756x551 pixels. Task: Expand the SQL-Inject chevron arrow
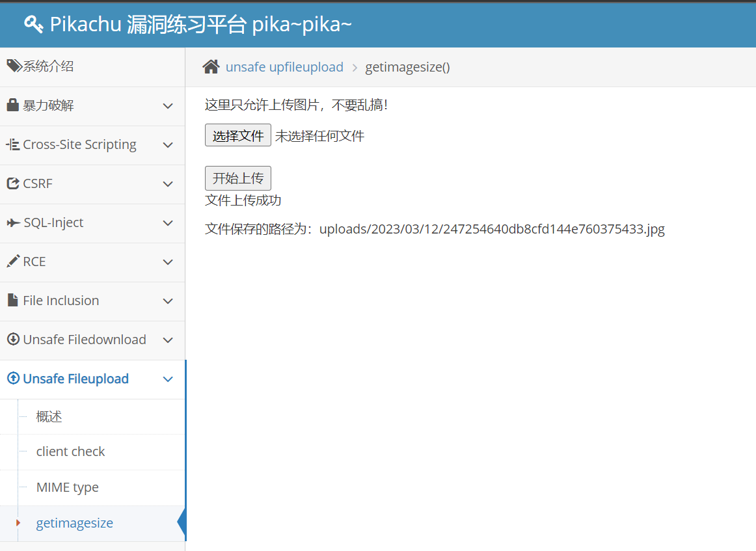click(168, 223)
